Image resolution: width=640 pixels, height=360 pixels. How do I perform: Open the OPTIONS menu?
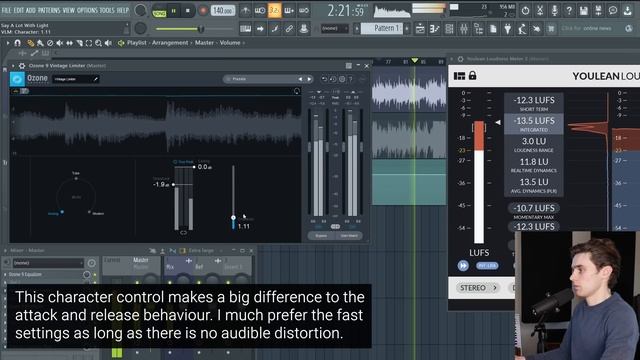click(87, 10)
